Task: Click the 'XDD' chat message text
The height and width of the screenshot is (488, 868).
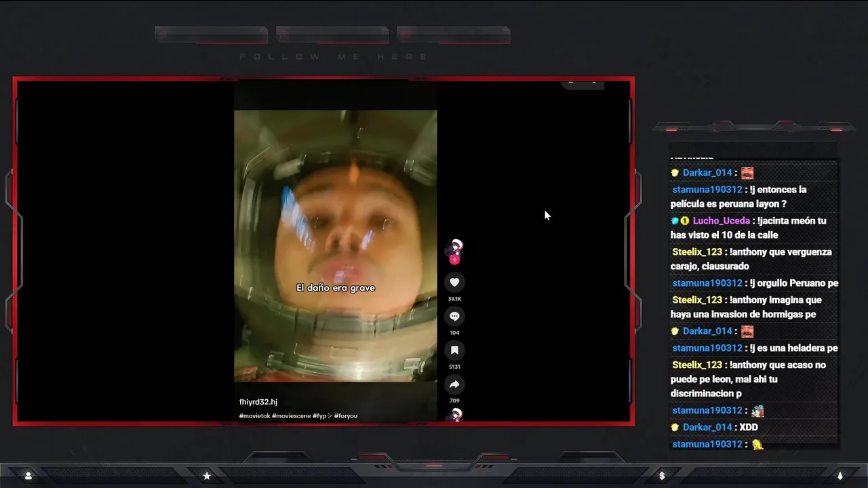Action: (x=749, y=428)
